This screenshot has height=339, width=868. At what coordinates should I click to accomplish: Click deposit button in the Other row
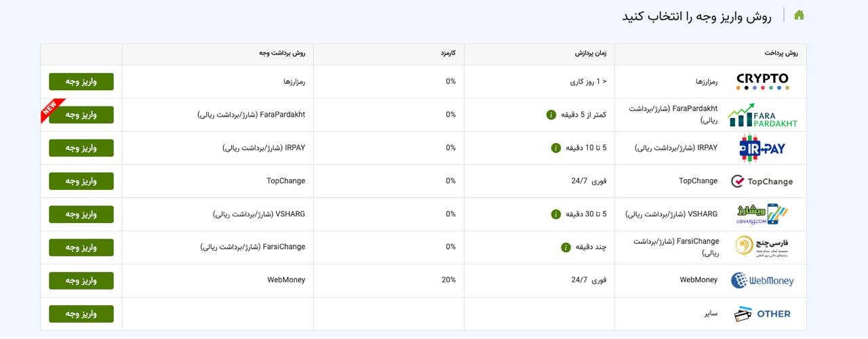(81, 314)
